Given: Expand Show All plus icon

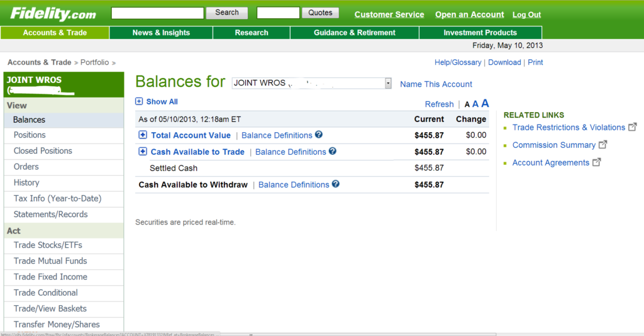Looking at the screenshot, I should [139, 101].
